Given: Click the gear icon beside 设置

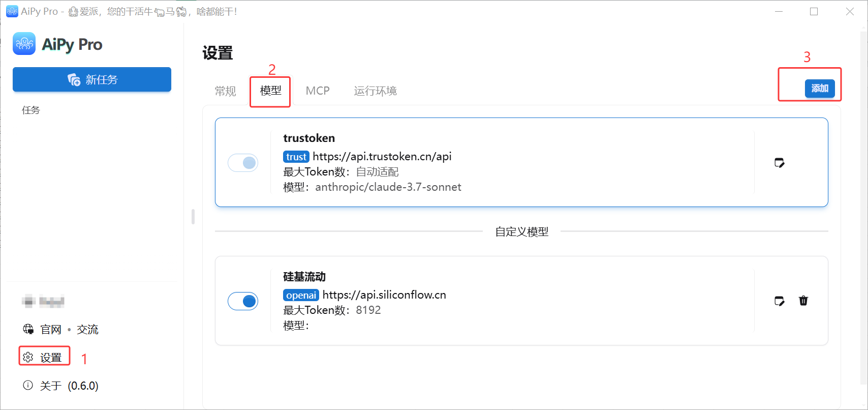Looking at the screenshot, I should pos(28,357).
